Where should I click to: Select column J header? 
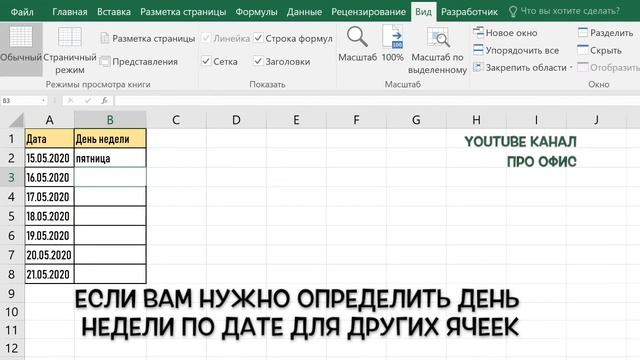tap(596, 120)
